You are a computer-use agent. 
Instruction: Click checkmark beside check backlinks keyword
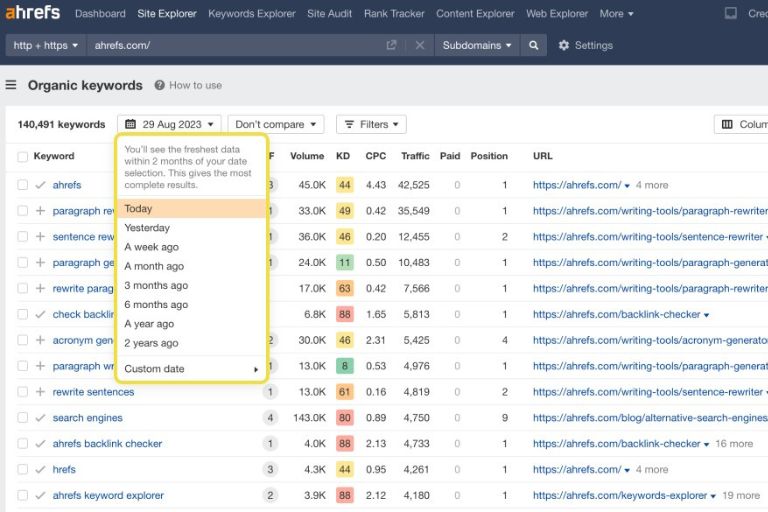pyautogui.click(x=40, y=314)
